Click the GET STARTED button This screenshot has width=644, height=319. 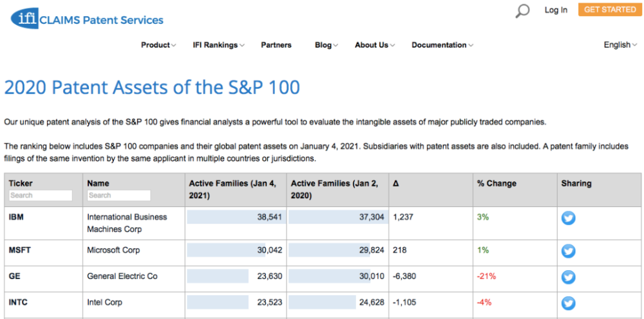[610, 10]
